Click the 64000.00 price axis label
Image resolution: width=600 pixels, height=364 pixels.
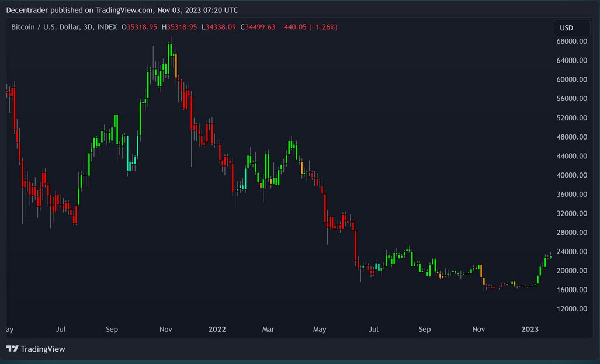pyautogui.click(x=572, y=61)
